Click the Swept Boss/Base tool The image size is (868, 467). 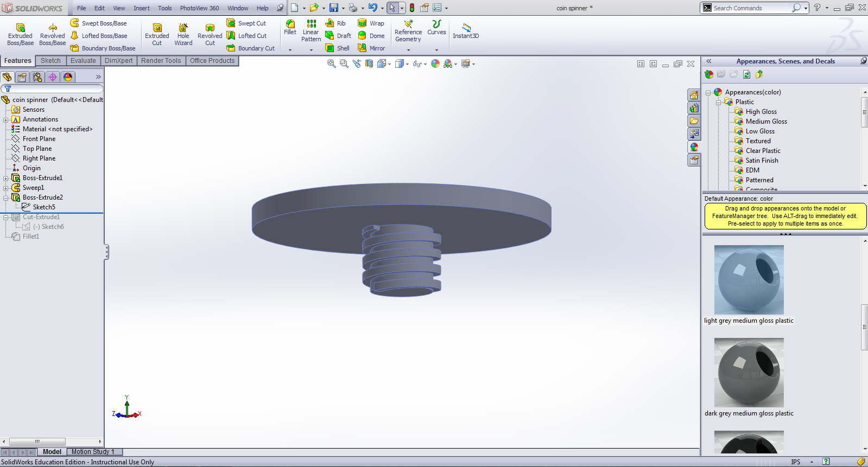[x=98, y=23]
